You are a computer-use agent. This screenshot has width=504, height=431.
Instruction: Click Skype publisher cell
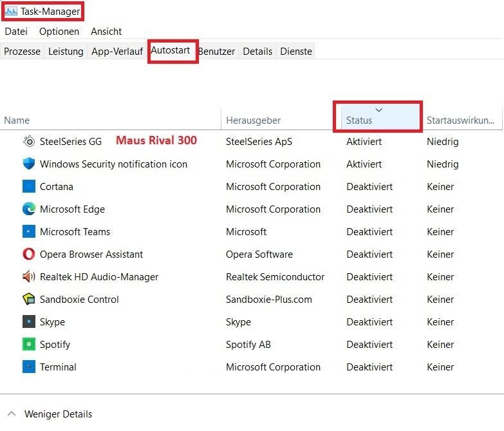[x=239, y=322]
